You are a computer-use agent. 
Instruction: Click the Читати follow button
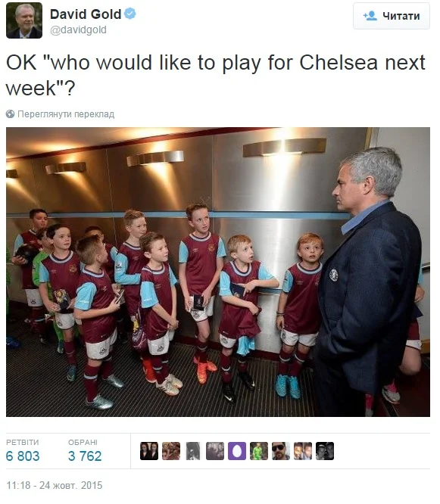tap(392, 16)
